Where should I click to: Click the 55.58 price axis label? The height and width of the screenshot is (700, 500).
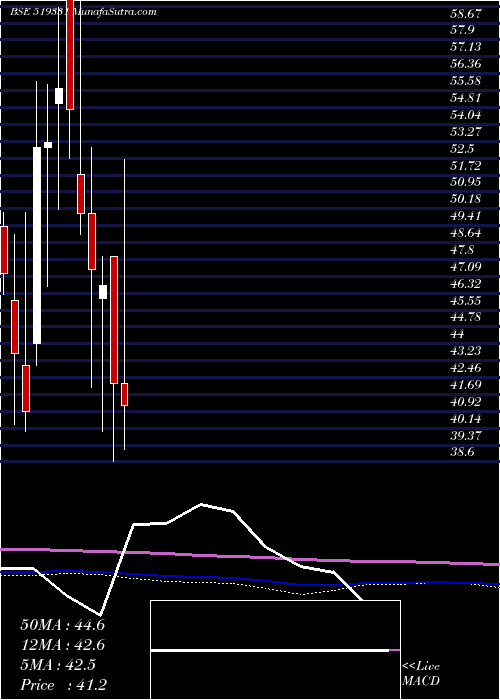click(466, 81)
